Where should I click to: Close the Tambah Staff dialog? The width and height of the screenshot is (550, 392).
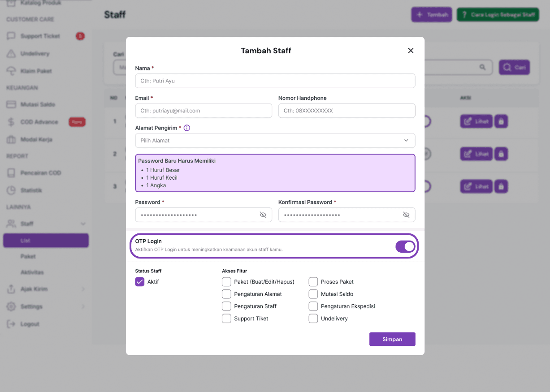(x=411, y=51)
